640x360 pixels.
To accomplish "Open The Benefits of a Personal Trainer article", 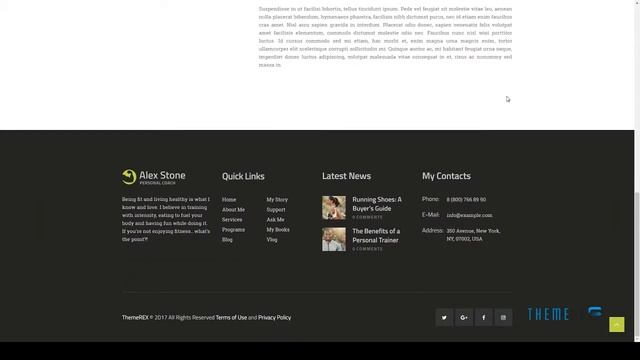I will tap(376, 236).
